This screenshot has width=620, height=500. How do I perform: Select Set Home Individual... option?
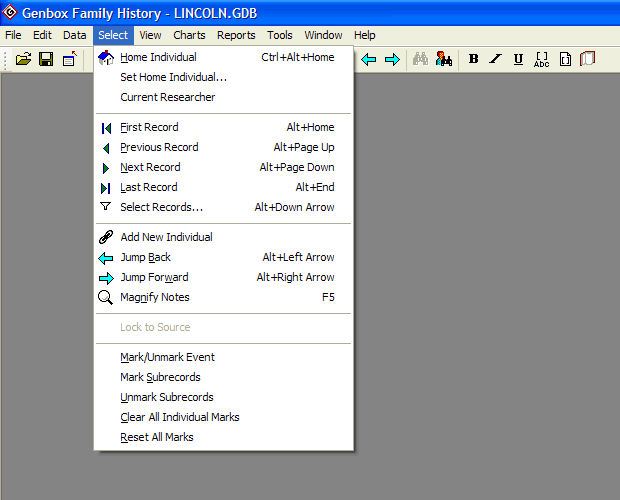173,77
